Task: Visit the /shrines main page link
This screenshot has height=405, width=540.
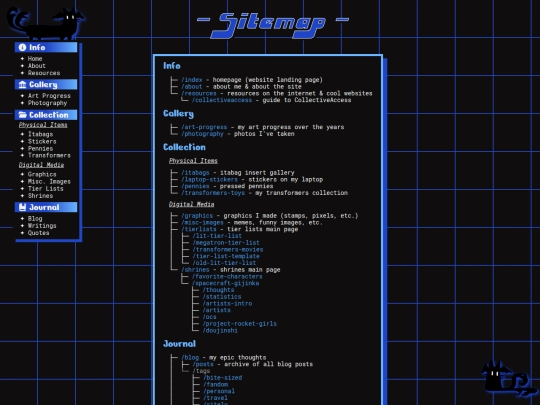Action: tap(195, 270)
